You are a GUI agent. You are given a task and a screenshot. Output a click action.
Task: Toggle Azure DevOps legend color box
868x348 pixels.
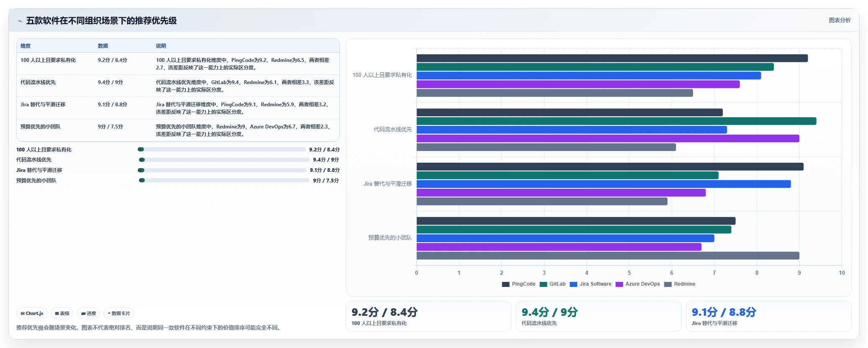(619, 284)
